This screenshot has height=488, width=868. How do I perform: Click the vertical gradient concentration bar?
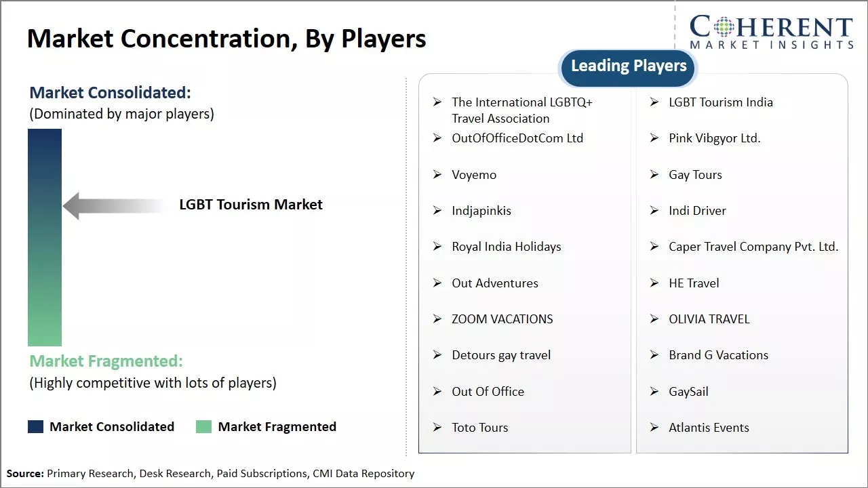[45, 237]
